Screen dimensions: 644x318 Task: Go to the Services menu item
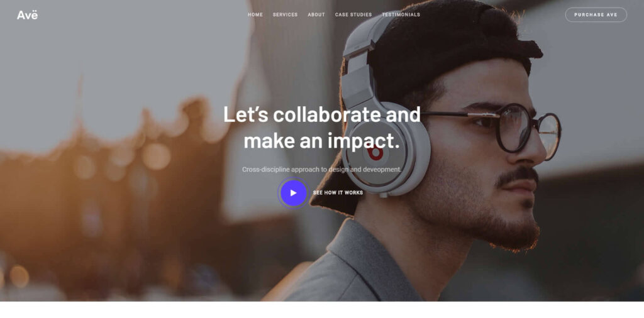coord(285,15)
